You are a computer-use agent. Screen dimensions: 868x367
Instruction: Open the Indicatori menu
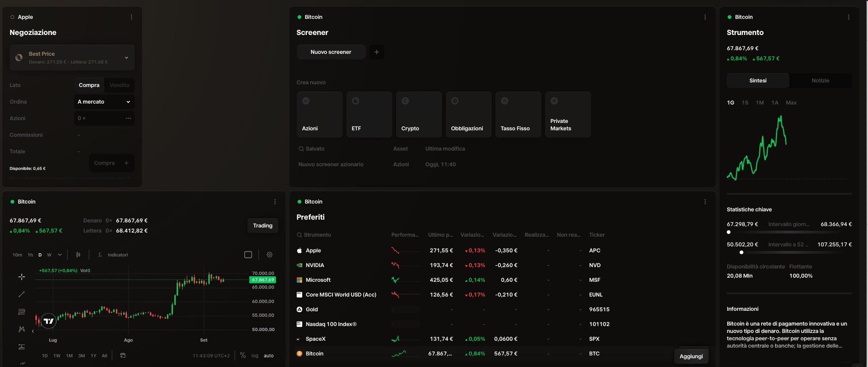point(113,255)
